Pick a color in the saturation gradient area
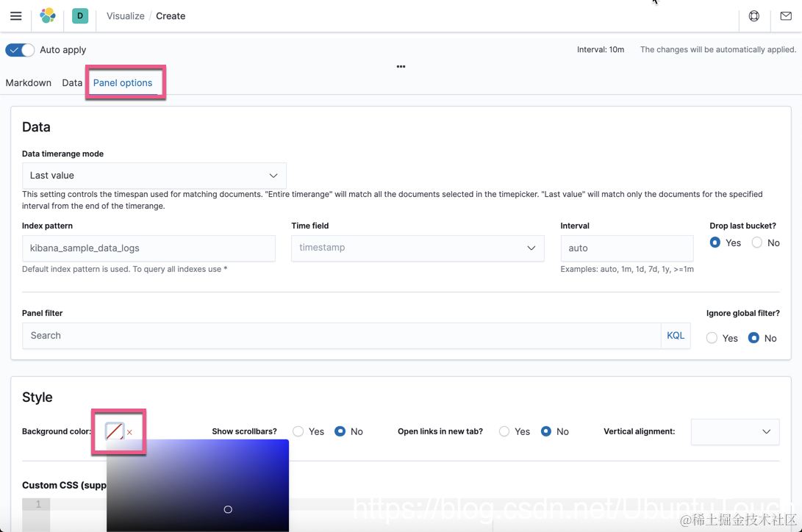The image size is (802, 532). 198,486
